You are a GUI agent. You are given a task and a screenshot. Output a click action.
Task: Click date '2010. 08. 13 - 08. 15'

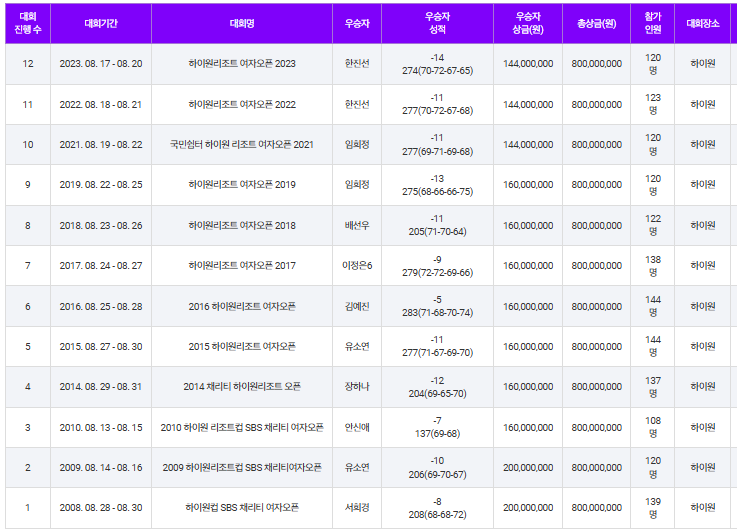101,428
